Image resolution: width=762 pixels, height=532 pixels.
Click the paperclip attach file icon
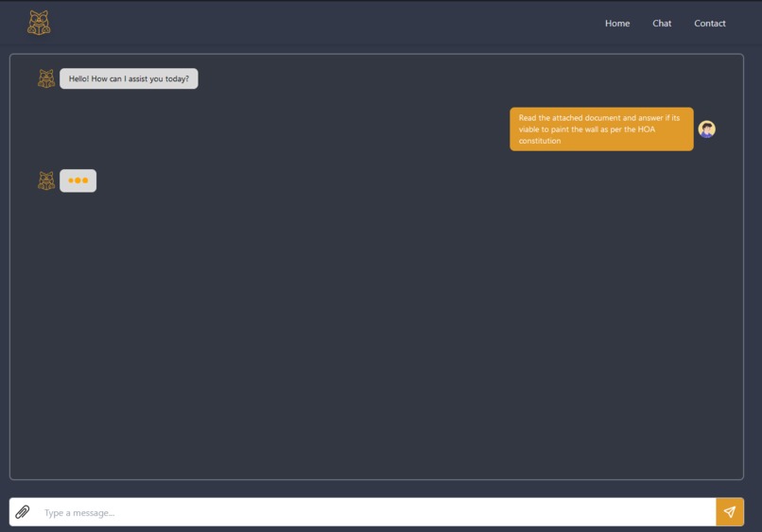(23, 512)
